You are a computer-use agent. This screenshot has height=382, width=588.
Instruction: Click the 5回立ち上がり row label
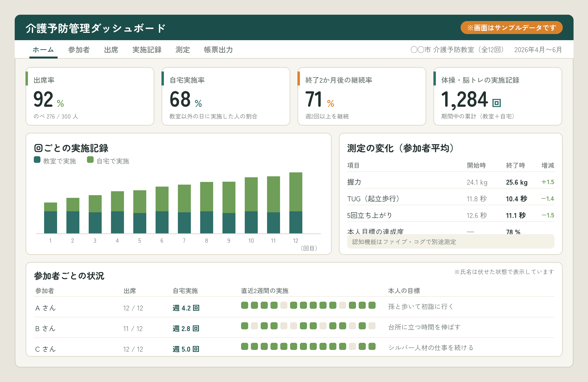click(370, 215)
